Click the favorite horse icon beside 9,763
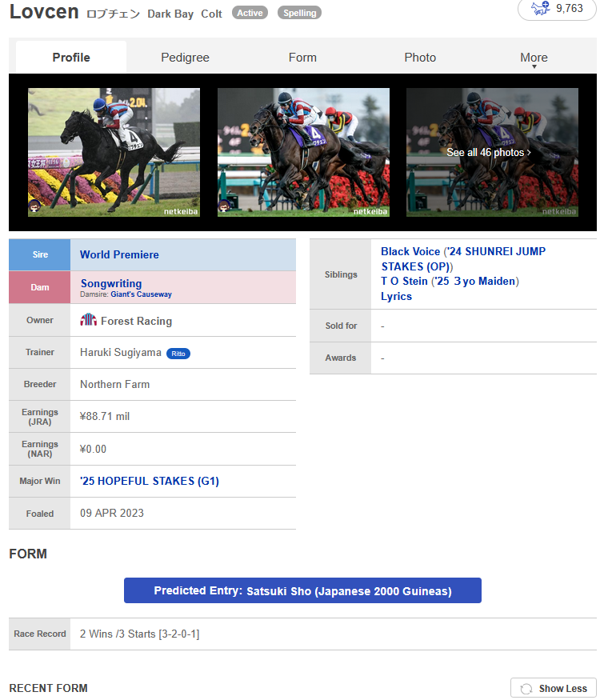The height and width of the screenshot is (700, 612). tap(540, 9)
